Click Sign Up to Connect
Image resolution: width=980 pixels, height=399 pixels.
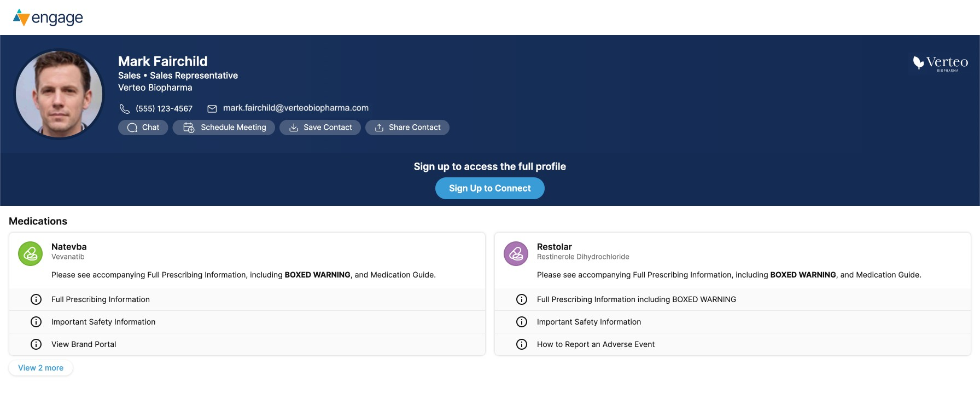coord(489,188)
